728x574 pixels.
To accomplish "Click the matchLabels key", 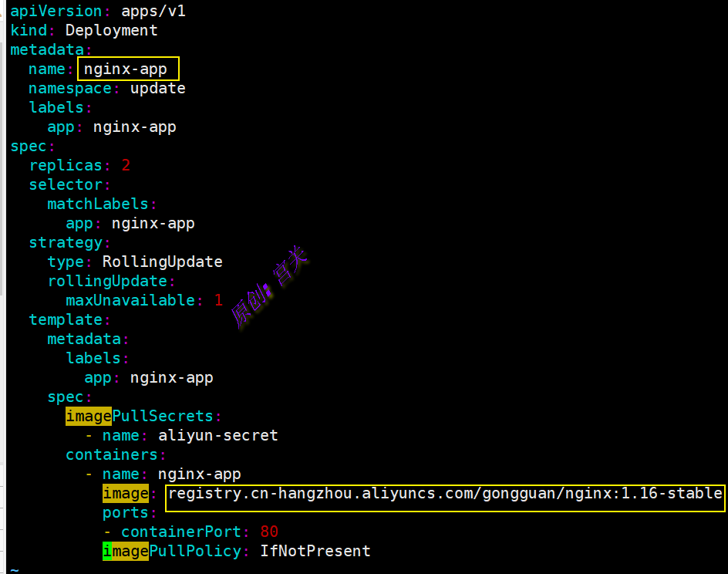I will click(x=97, y=204).
